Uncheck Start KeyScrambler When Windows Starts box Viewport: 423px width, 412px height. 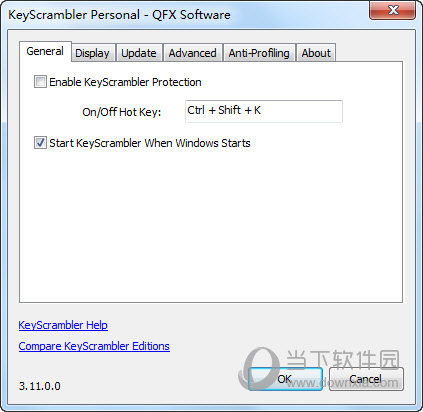click(40, 143)
